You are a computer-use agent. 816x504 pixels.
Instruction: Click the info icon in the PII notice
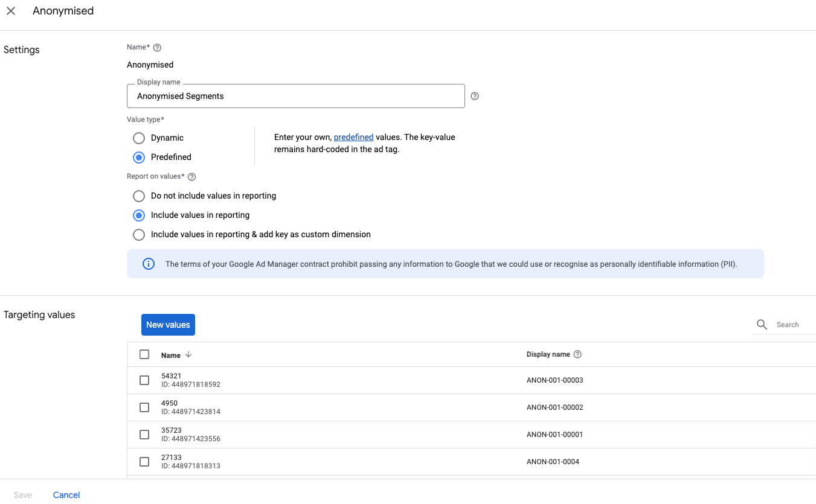coord(149,263)
